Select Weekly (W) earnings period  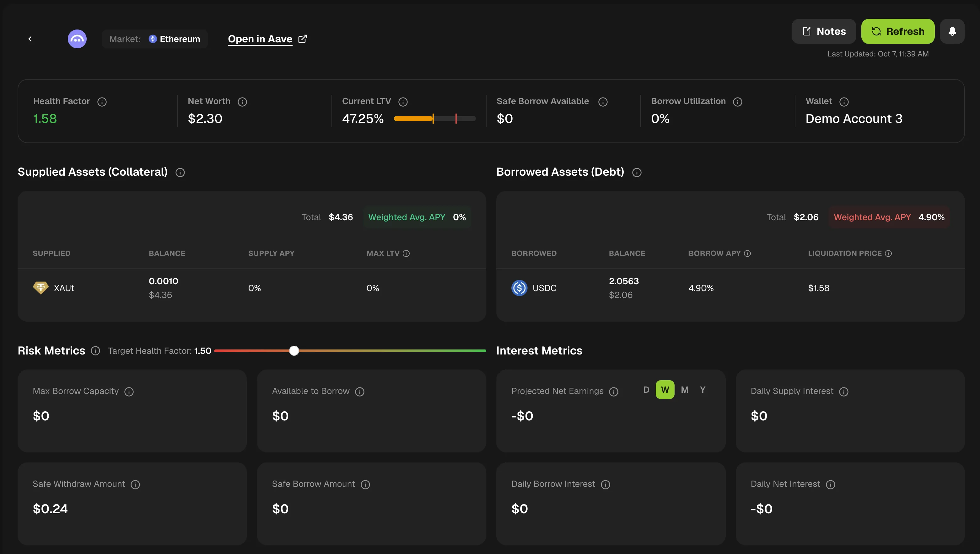pyautogui.click(x=665, y=390)
